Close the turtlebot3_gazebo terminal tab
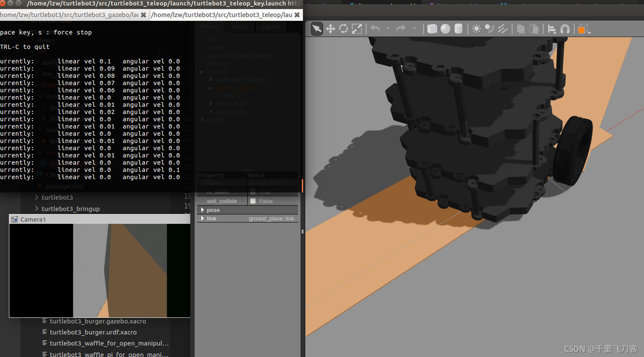644x357 pixels. tap(143, 15)
